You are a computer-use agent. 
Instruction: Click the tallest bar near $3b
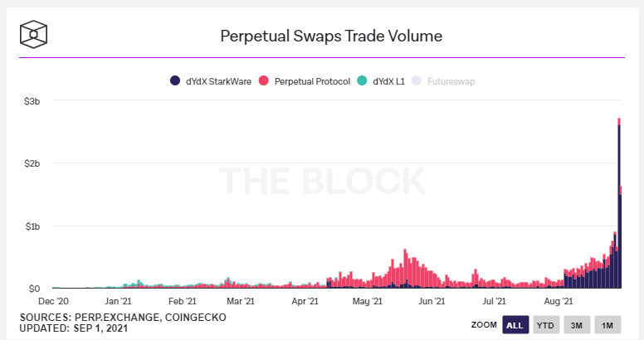coord(619,203)
